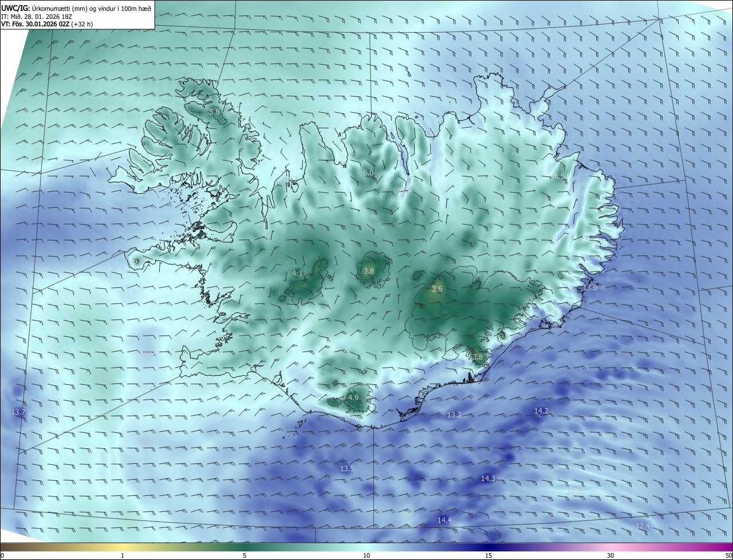Click the 13.7 value at the left edge
This screenshot has width=733, height=560.
(18, 412)
